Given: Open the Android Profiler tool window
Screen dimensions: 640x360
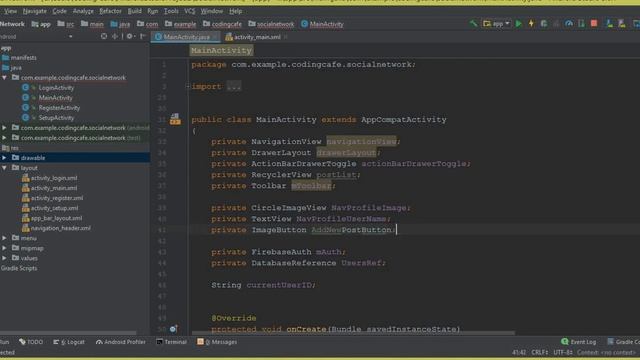Looking at the screenshot, I should tap(120, 342).
